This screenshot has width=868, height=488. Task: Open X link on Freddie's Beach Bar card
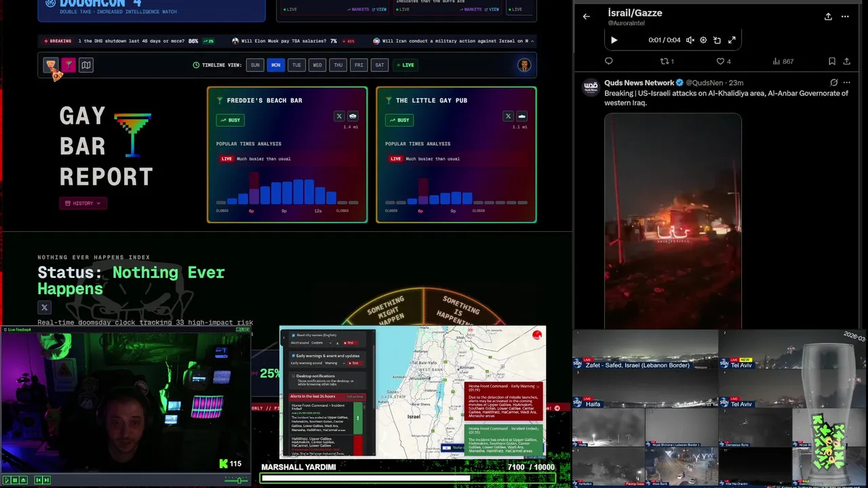click(x=339, y=116)
